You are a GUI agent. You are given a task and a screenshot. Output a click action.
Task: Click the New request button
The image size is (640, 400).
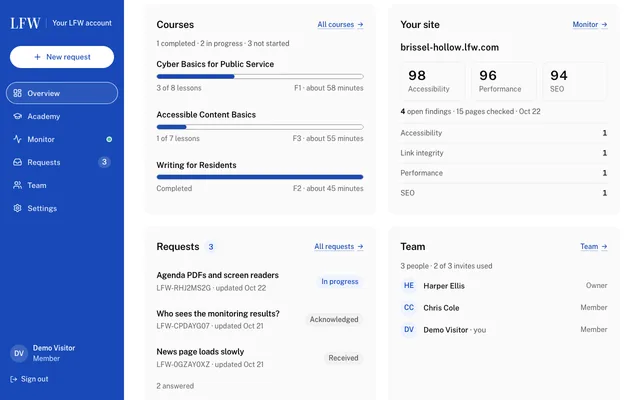62,57
